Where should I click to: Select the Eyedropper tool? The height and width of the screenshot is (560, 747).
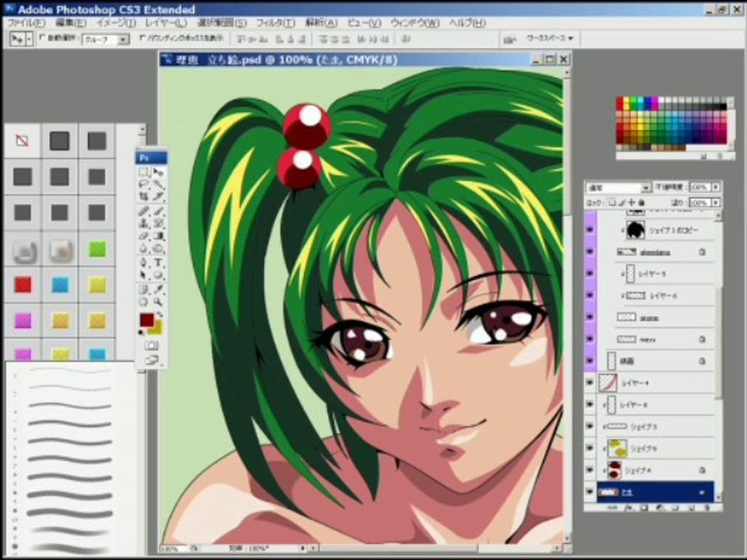159,289
